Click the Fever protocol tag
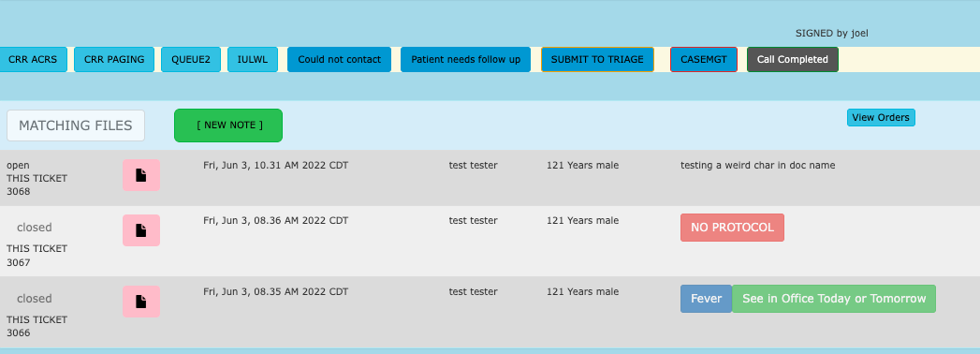Viewport: 980px width, 354px height. pyautogui.click(x=707, y=299)
